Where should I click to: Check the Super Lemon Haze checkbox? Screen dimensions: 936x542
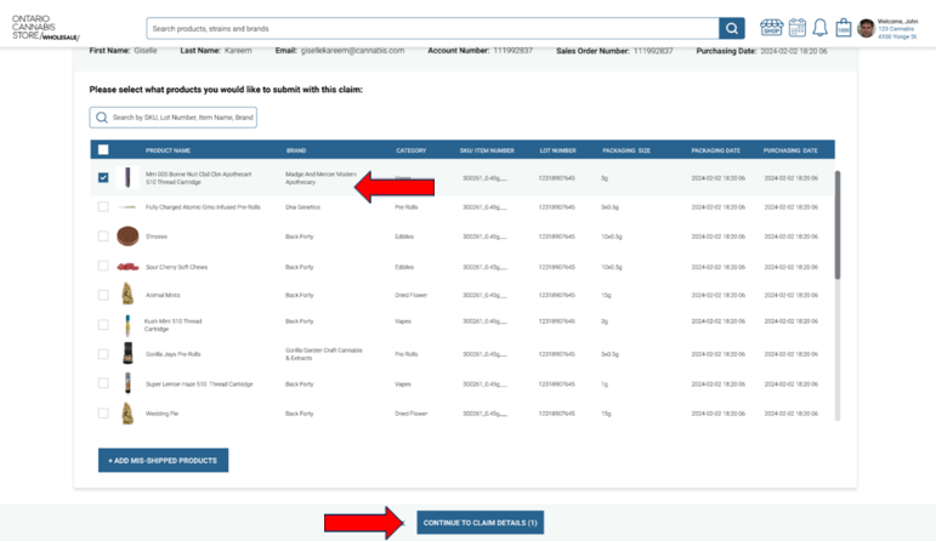coord(103,383)
